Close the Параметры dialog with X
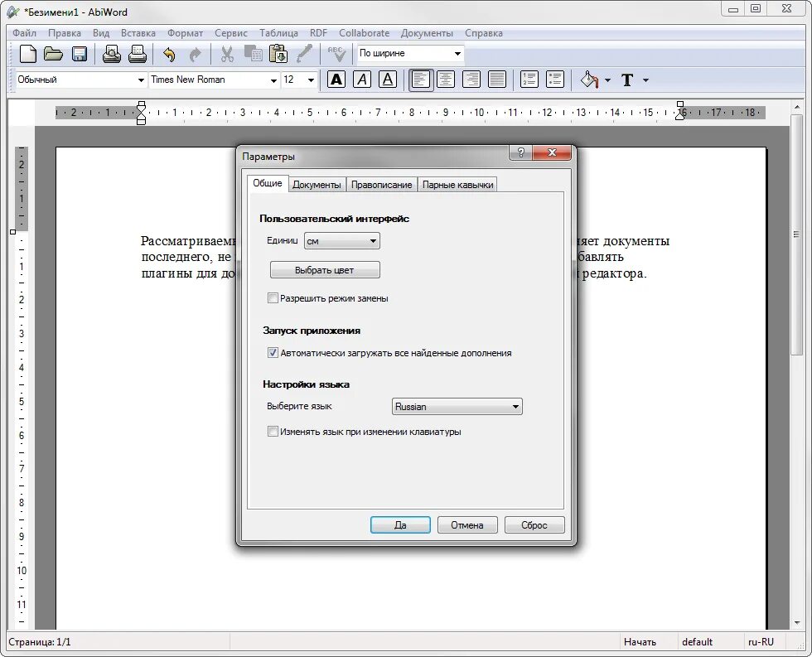The image size is (812, 657). point(552,152)
